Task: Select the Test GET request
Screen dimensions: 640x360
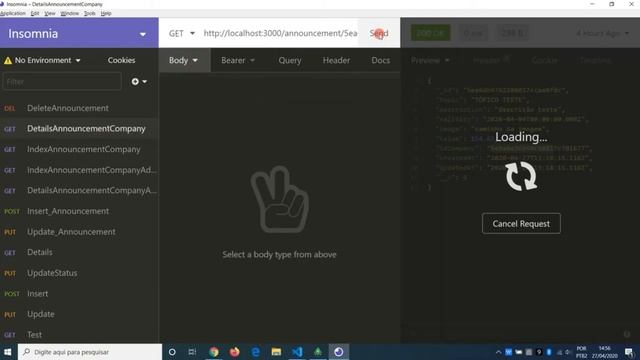Action: pyautogui.click(x=79, y=335)
